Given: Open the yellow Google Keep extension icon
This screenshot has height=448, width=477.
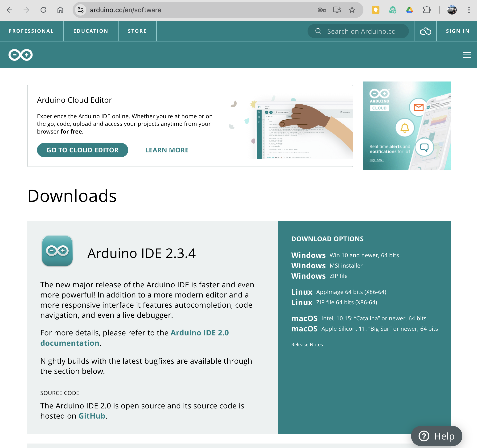Looking at the screenshot, I should 375,10.
